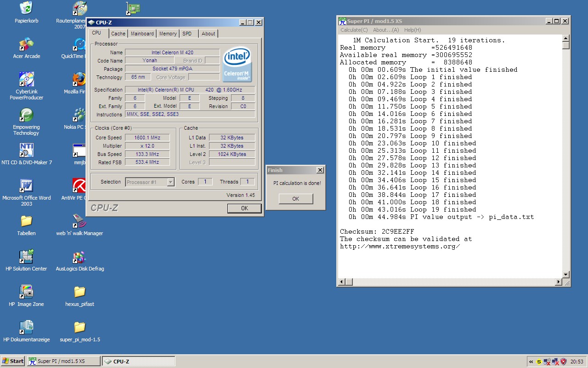Click the Intel Celeron M logo in CPU-Z
This screenshot has height=368, width=588.
(x=237, y=65)
